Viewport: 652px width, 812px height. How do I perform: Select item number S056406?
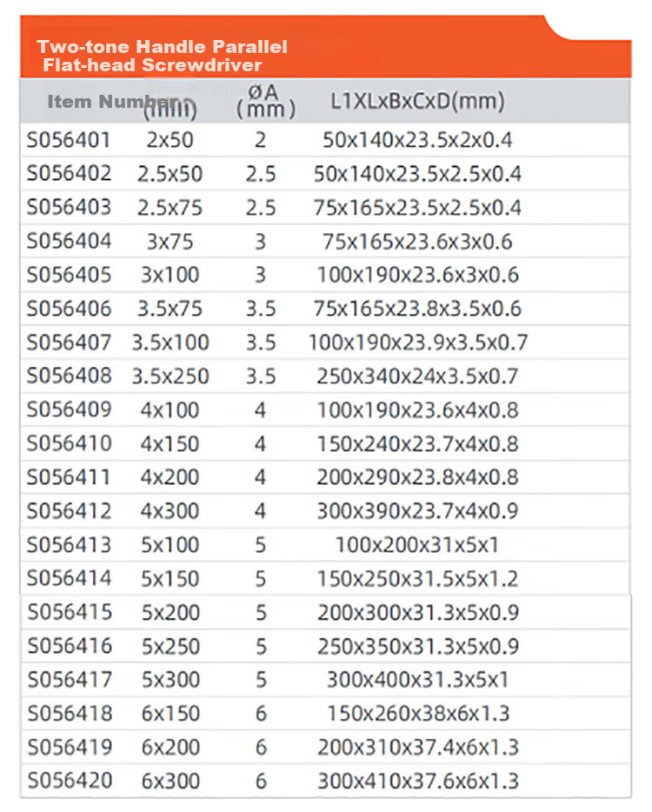69,309
